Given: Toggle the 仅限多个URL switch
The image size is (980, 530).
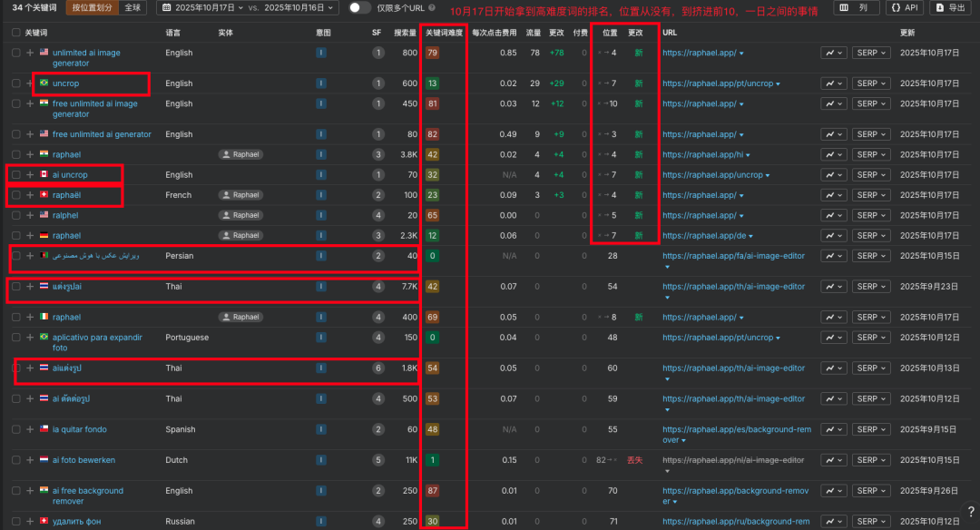Looking at the screenshot, I should [x=358, y=7].
